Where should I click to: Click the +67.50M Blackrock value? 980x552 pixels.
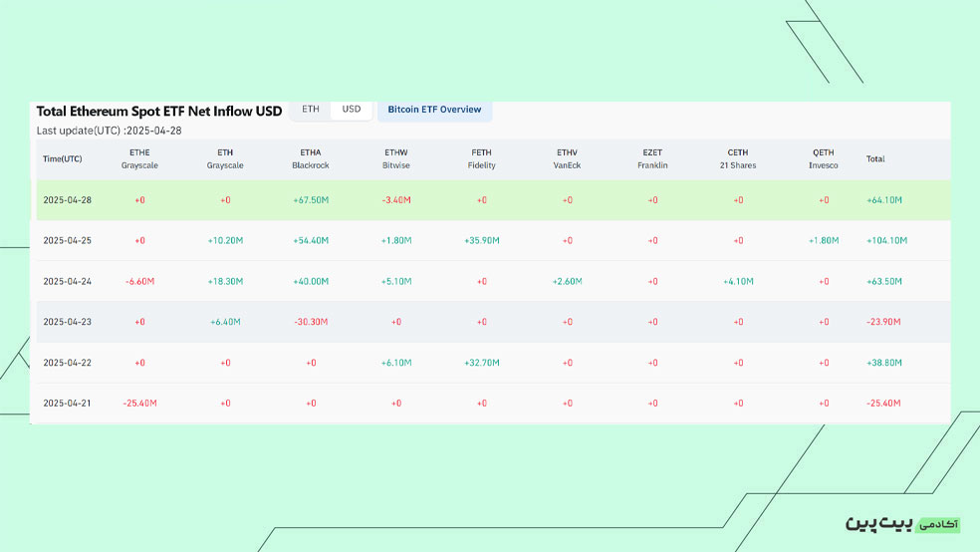311,200
